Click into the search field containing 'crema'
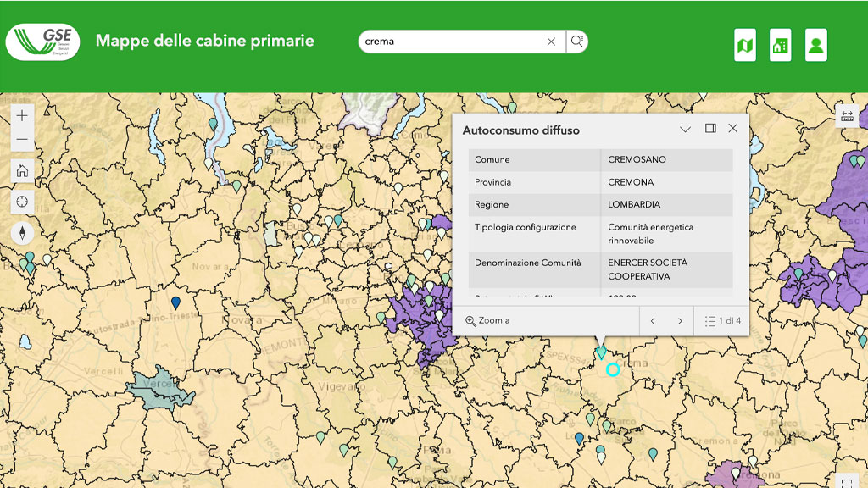868x488 pixels. [x=449, y=42]
